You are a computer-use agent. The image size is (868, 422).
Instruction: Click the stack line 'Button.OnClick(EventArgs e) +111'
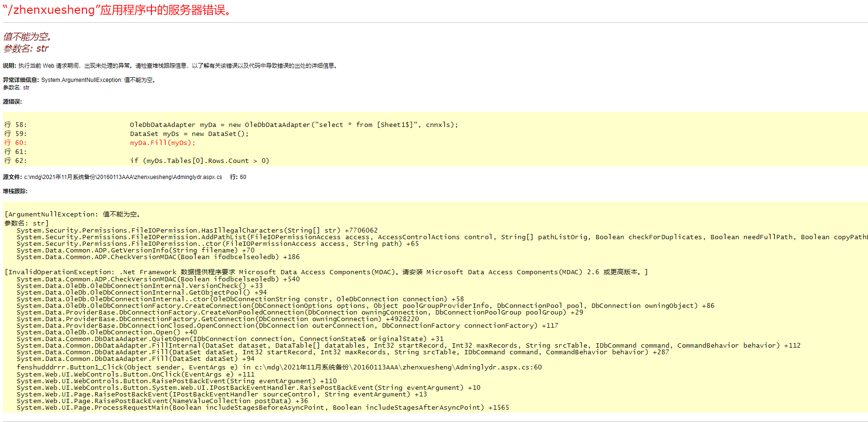coord(135,375)
